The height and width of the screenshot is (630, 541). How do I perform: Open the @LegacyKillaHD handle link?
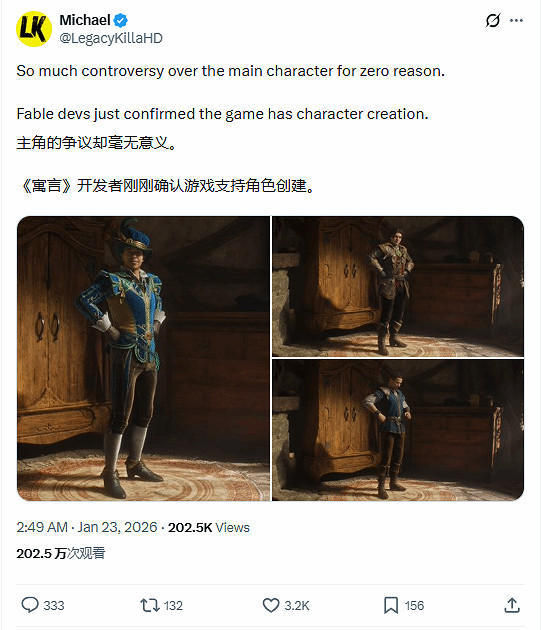tap(111, 38)
